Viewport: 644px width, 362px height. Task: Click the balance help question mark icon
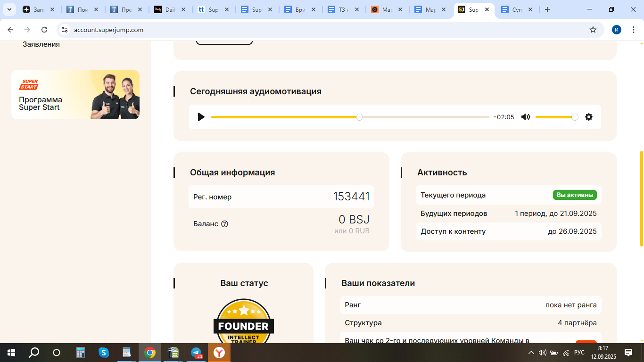coord(224,224)
